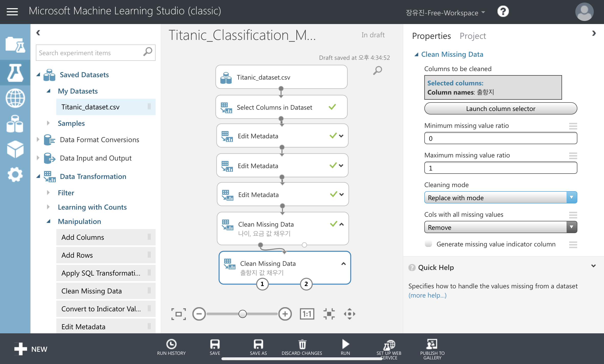Open the (more help...) link

427,295
